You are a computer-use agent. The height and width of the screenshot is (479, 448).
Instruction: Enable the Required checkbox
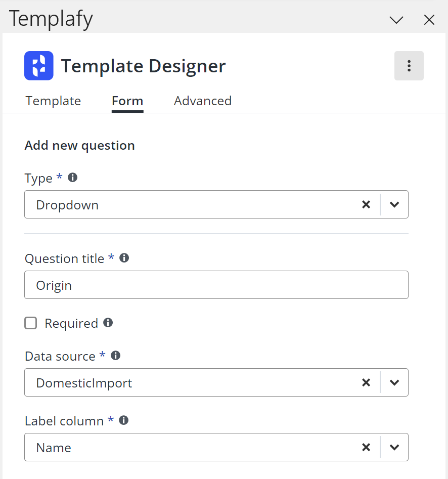(x=30, y=323)
